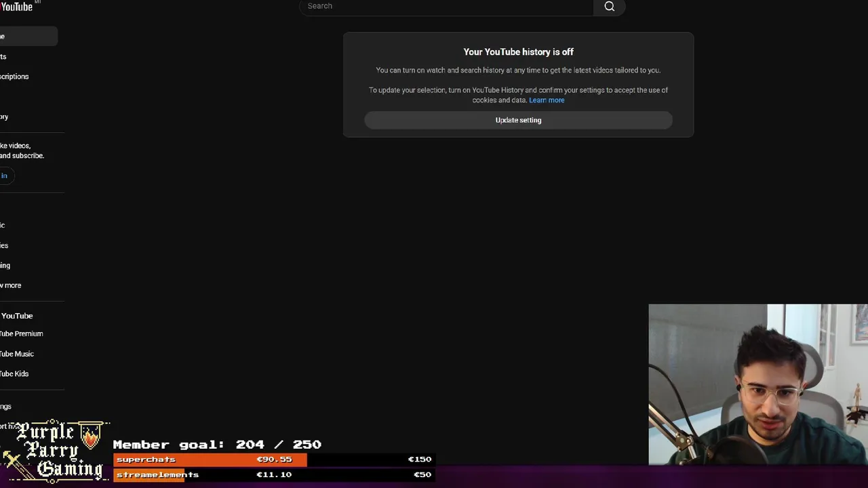Click the Update setting button
Screen dimensions: 868x488
(518, 120)
